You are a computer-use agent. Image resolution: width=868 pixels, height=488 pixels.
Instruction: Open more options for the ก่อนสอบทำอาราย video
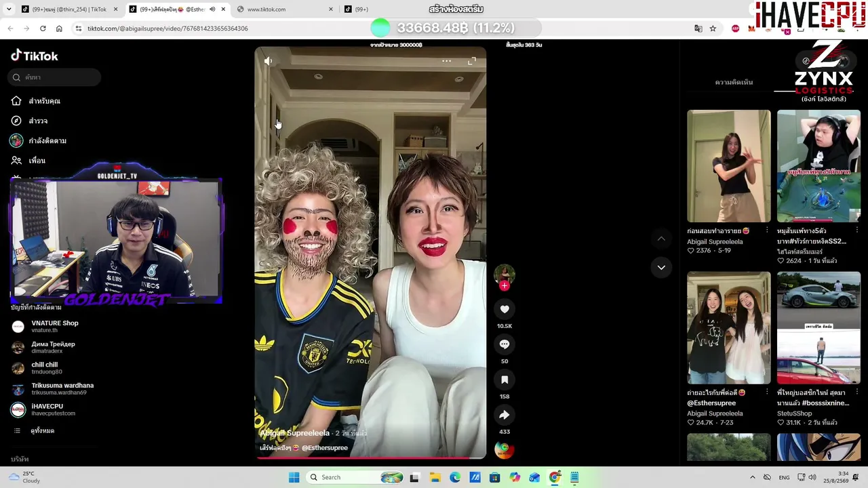[767, 230]
